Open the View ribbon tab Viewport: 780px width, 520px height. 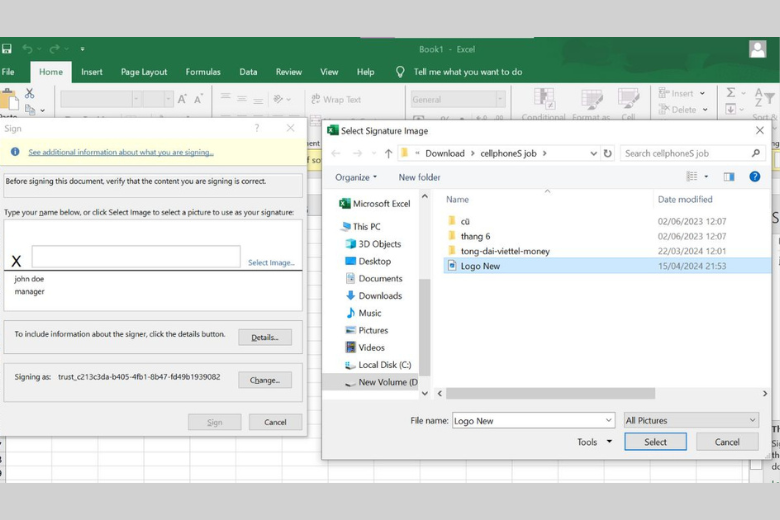click(329, 72)
